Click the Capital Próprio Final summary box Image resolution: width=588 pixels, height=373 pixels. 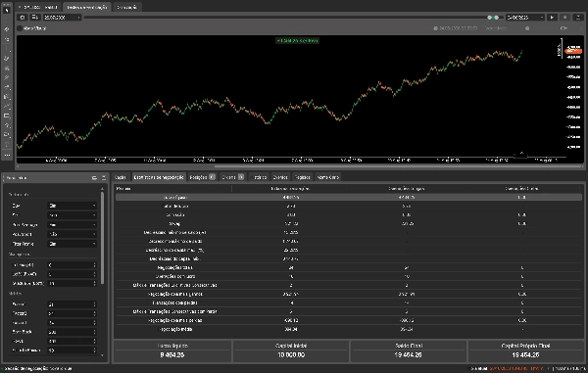pyautogui.click(x=525, y=350)
